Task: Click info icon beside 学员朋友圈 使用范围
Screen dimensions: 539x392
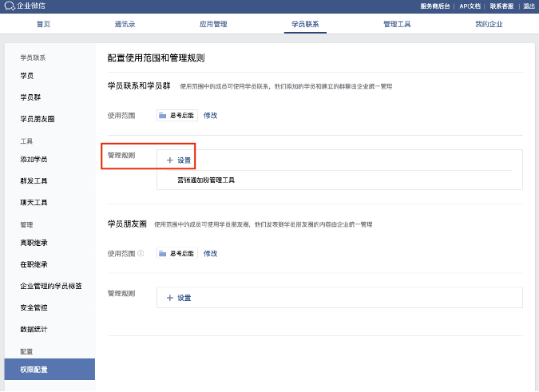Action: [141, 254]
